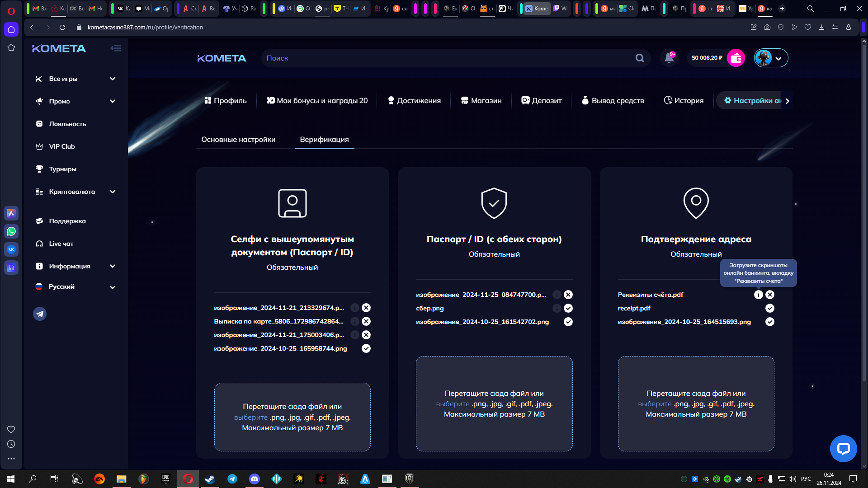Click checkmark next to сбер.png
The width and height of the screenshot is (868, 488).
568,308
